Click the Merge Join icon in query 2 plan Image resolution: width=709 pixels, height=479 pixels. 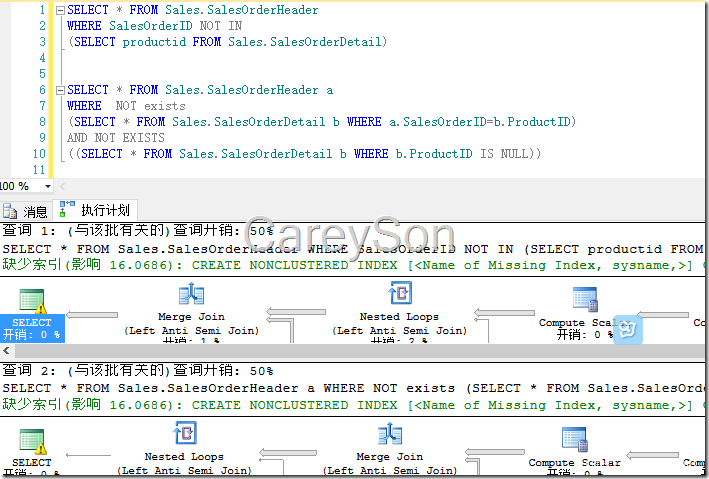[x=390, y=434]
